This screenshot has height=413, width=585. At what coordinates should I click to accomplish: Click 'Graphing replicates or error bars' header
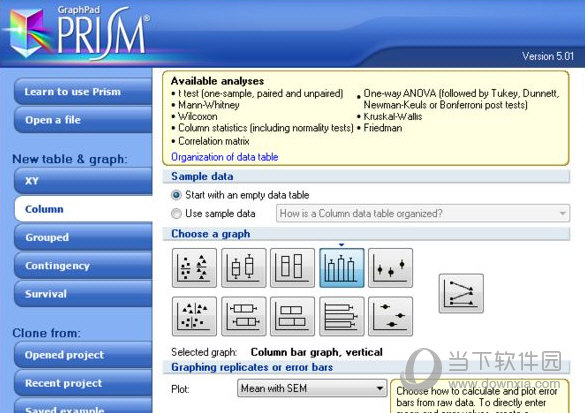(252, 367)
